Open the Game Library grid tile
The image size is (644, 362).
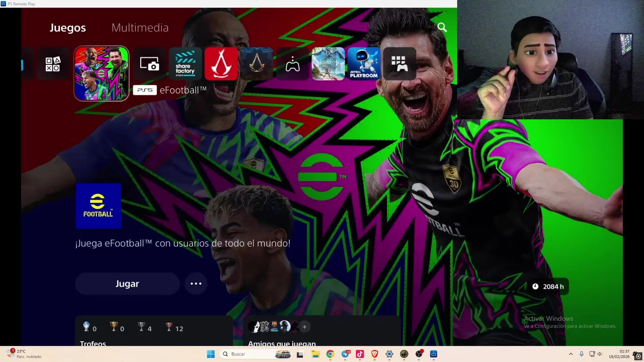pyautogui.click(x=399, y=64)
